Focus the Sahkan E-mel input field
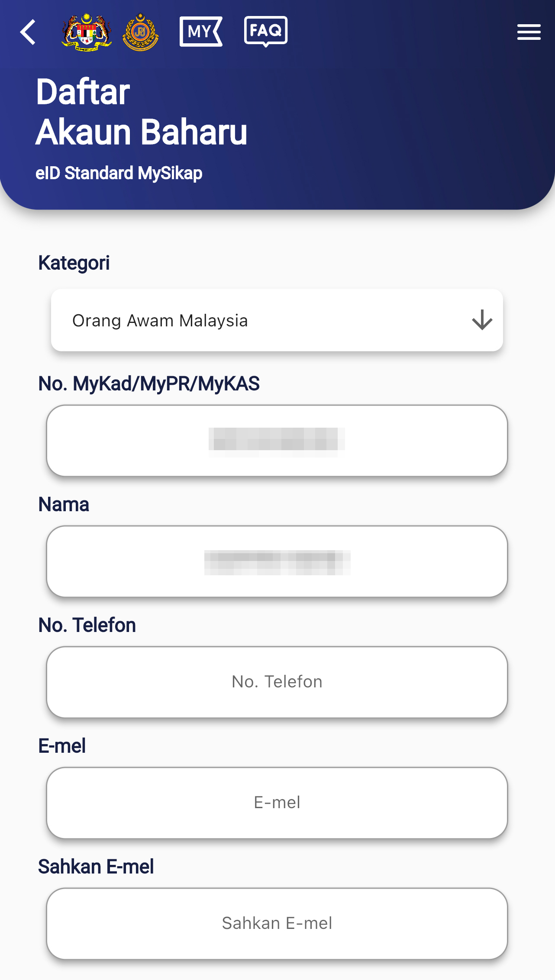Viewport: 555px width, 980px height. click(277, 924)
